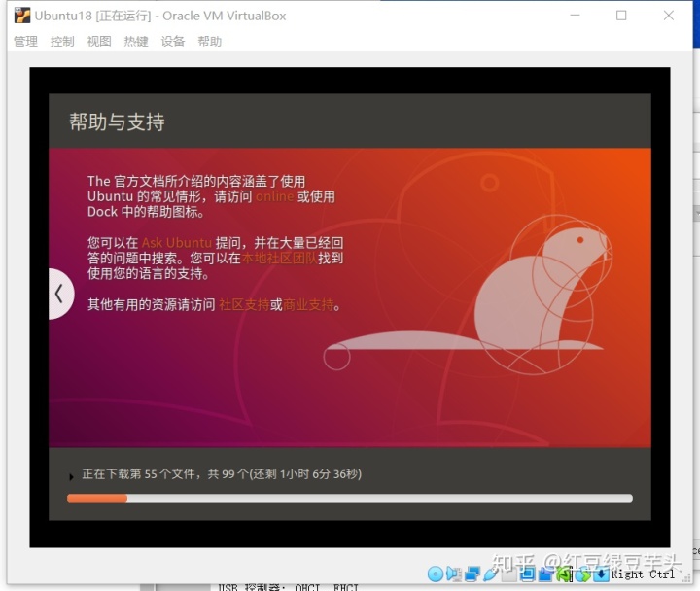Viewport: 700px width, 591px height.
Task: Visit the 商业支持 link
Action: tap(308, 305)
